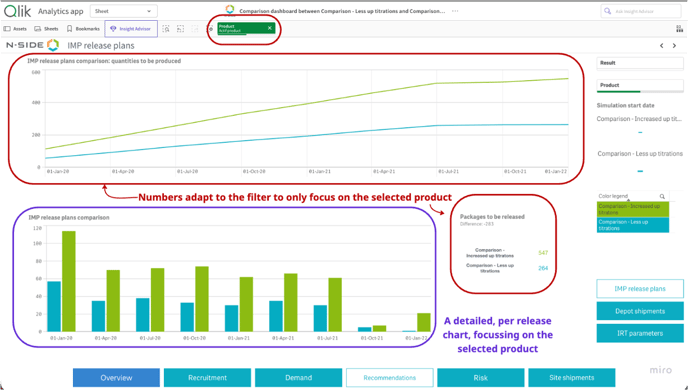Click the step forward selection icon
The image size is (688, 390).
[x=195, y=29]
